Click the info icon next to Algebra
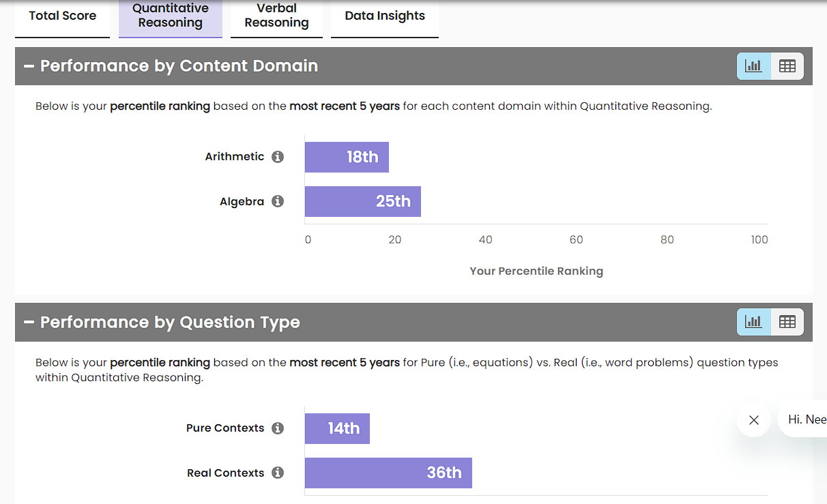 click(278, 202)
